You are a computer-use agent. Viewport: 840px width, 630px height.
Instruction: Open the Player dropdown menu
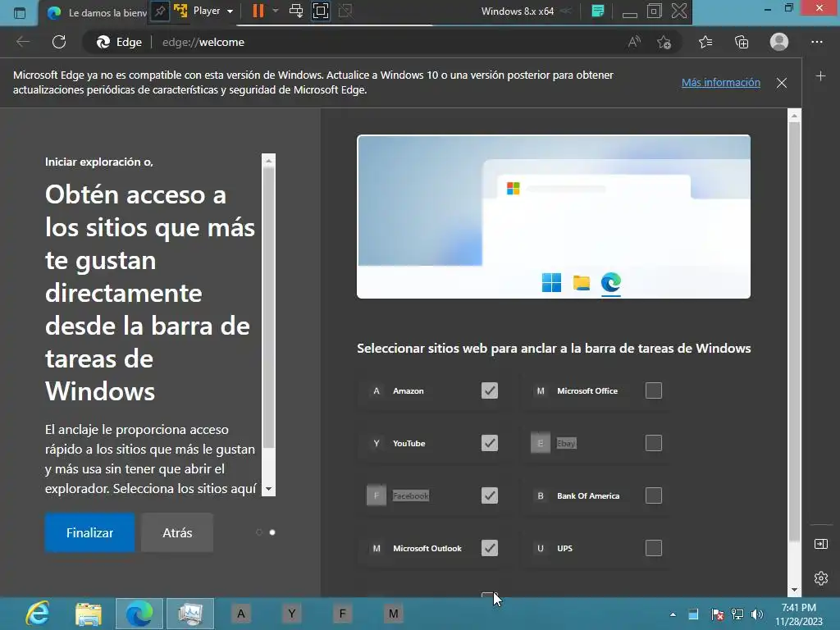coord(212,11)
